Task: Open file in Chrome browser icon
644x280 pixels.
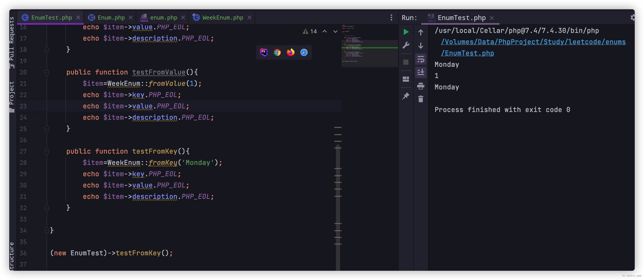Action: 277,52
